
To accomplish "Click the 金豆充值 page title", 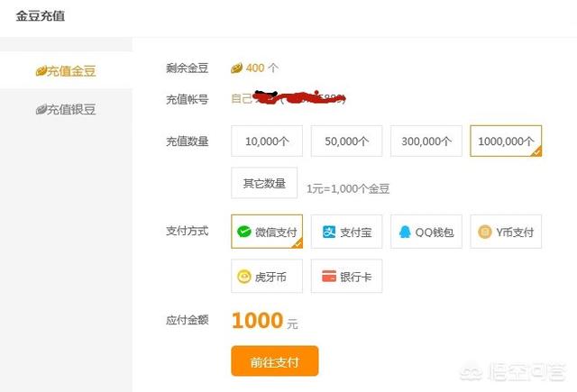I will (x=41, y=16).
